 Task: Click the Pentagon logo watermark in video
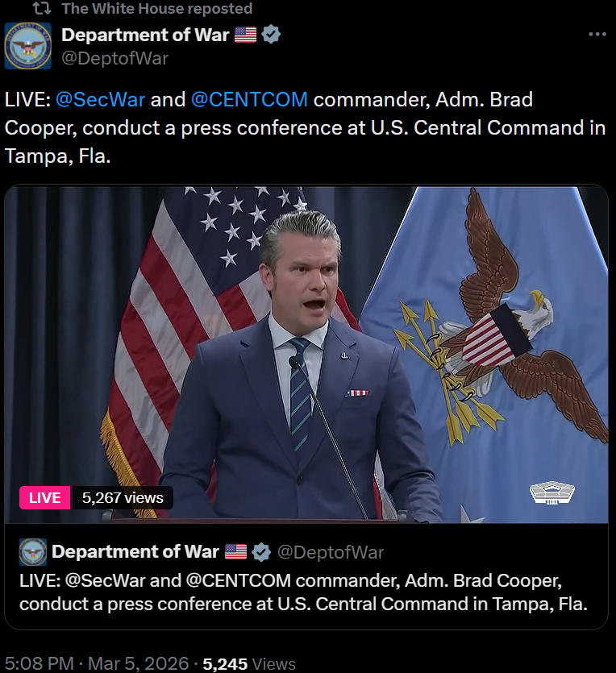(551, 492)
